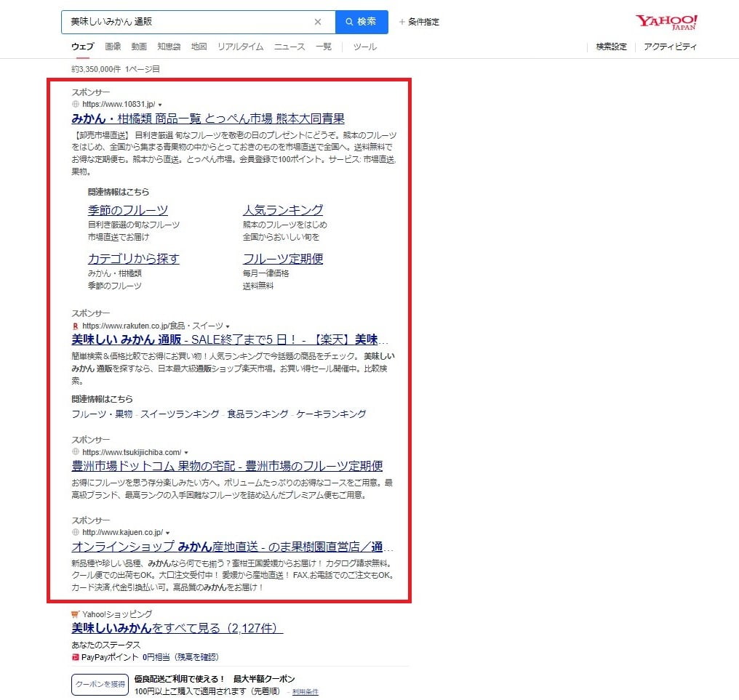The height and width of the screenshot is (700, 739).
Task: Clear the search box with the X icon
Action: pyautogui.click(x=318, y=22)
